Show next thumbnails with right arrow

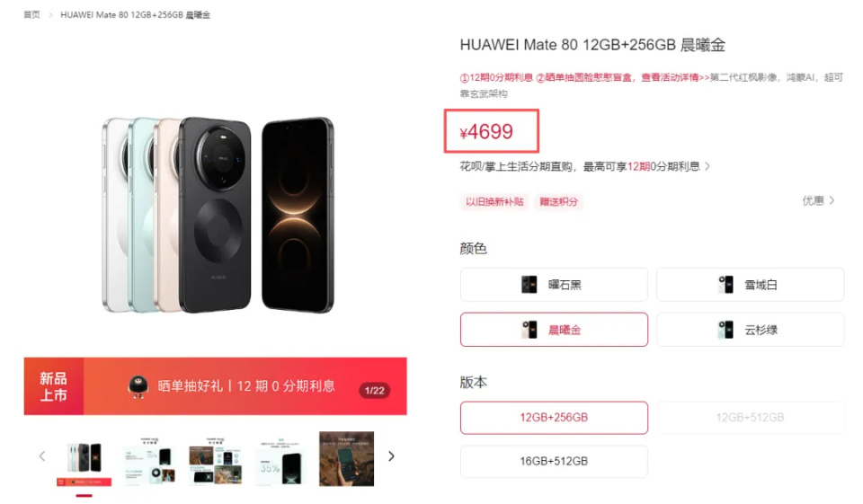[391, 456]
